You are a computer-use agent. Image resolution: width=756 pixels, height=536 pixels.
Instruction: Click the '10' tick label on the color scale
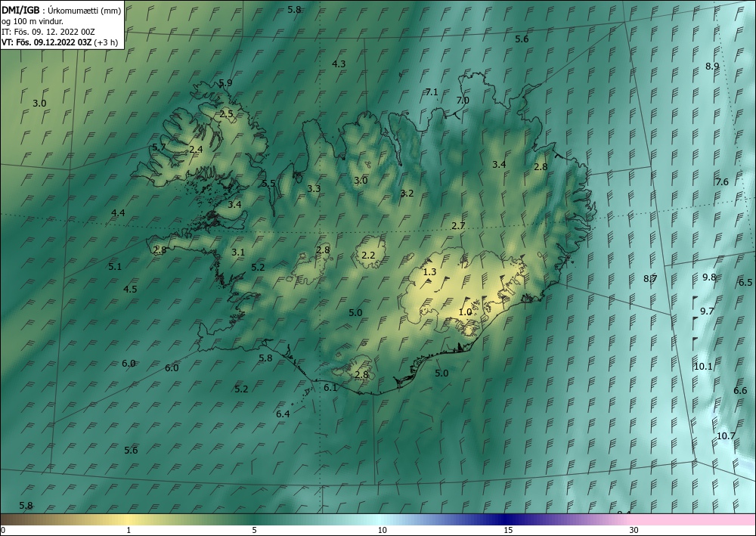382,530
